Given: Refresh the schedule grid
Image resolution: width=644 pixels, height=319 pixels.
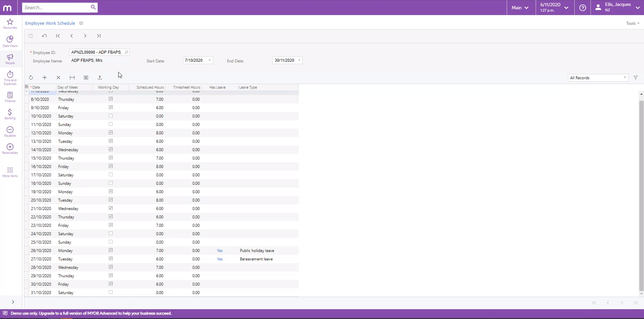Looking at the screenshot, I should pos(31,78).
